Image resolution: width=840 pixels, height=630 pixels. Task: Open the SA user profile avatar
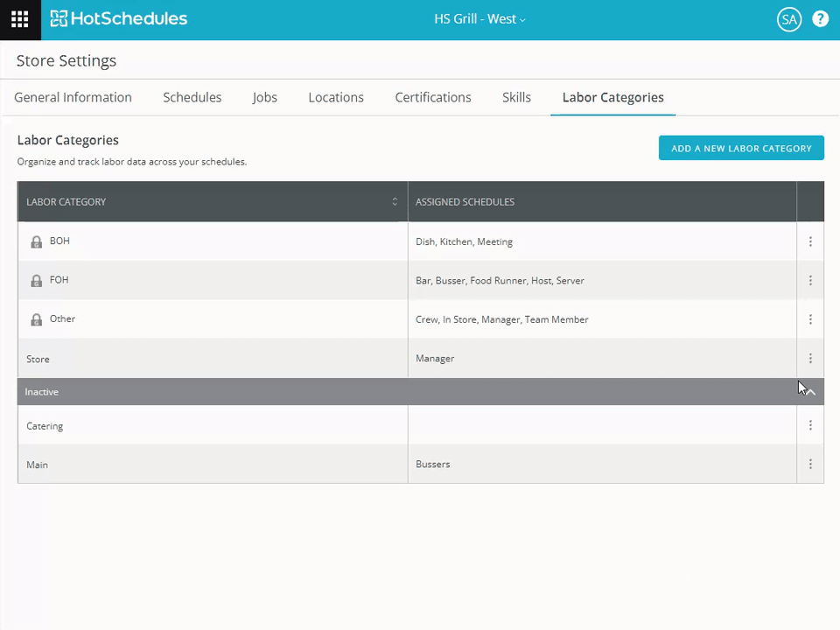tap(789, 20)
